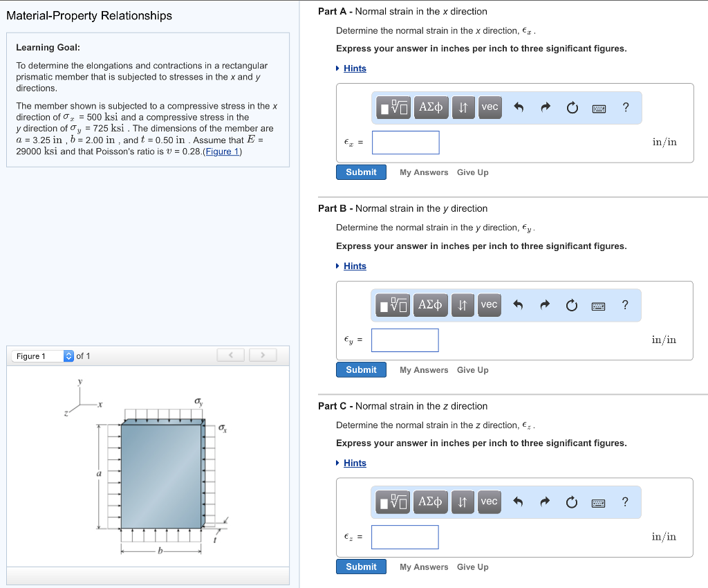Show keyboard shortcuts in Part B toolbar
The height and width of the screenshot is (588, 708).
[598, 306]
